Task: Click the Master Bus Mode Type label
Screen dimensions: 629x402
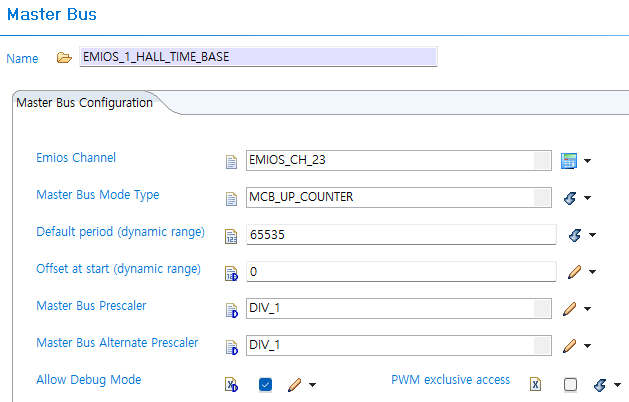Action: (98, 195)
